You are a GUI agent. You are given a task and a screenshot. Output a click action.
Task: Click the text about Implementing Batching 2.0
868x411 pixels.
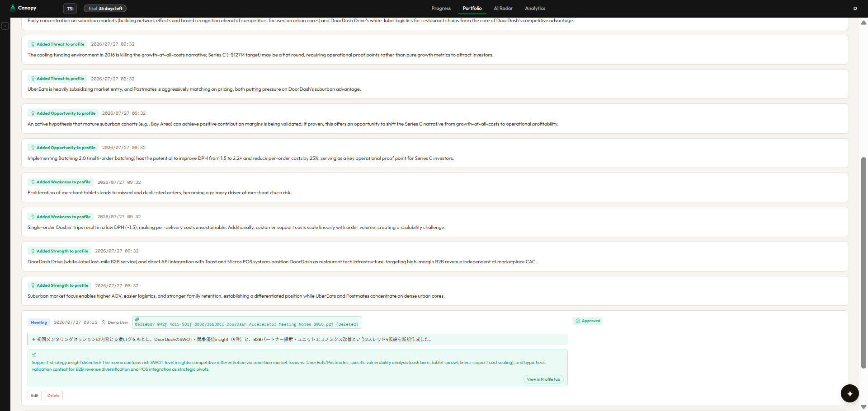point(241,159)
